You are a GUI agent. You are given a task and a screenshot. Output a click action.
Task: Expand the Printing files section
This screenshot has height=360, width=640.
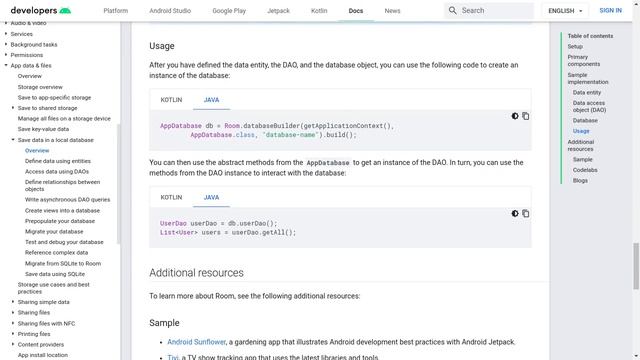(x=13, y=334)
